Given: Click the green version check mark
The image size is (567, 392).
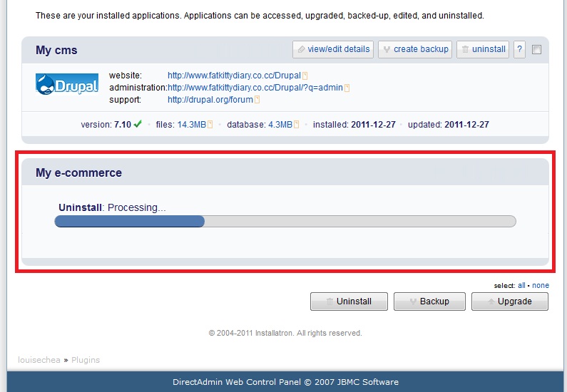Looking at the screenshot, I should click(138, 124).
